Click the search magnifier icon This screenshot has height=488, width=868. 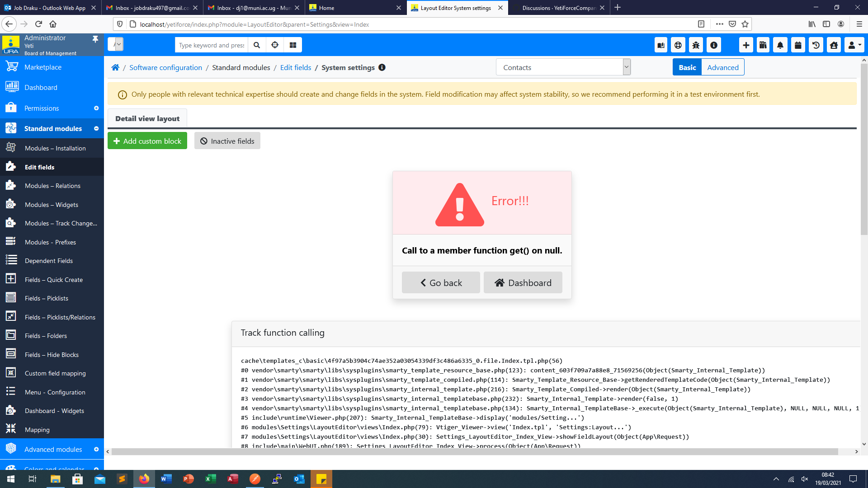tap(257, 45)
